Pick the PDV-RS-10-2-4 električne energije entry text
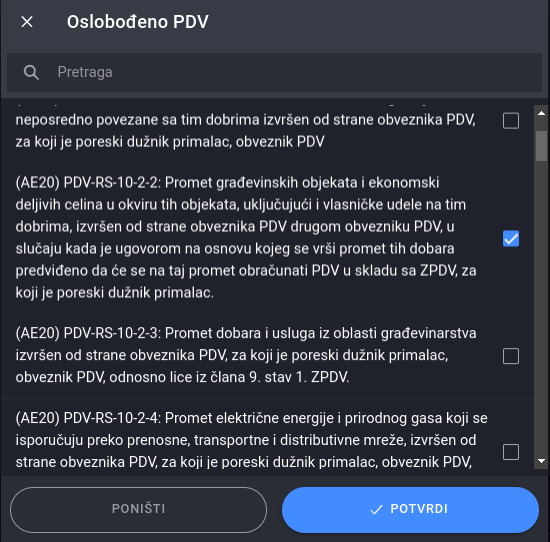This screenshot has height=542, width=550. 251,440
